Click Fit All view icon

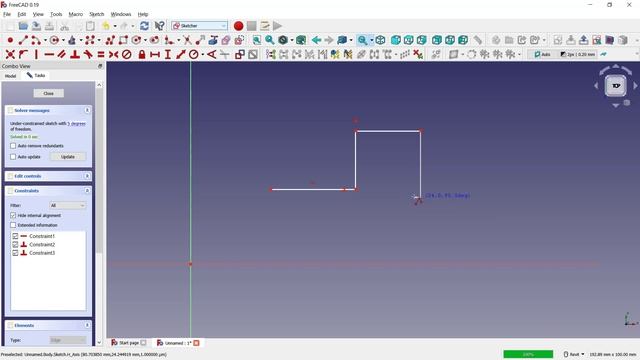256,40
